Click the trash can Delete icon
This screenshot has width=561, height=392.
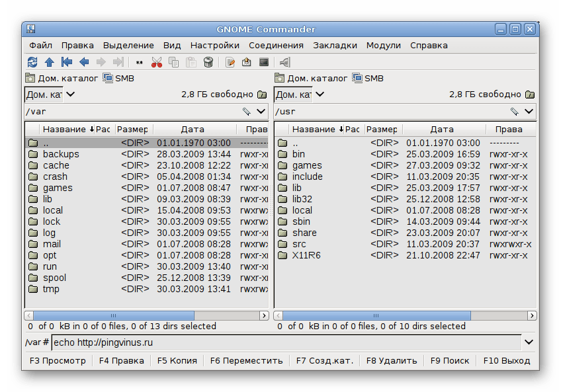point(208,62)
